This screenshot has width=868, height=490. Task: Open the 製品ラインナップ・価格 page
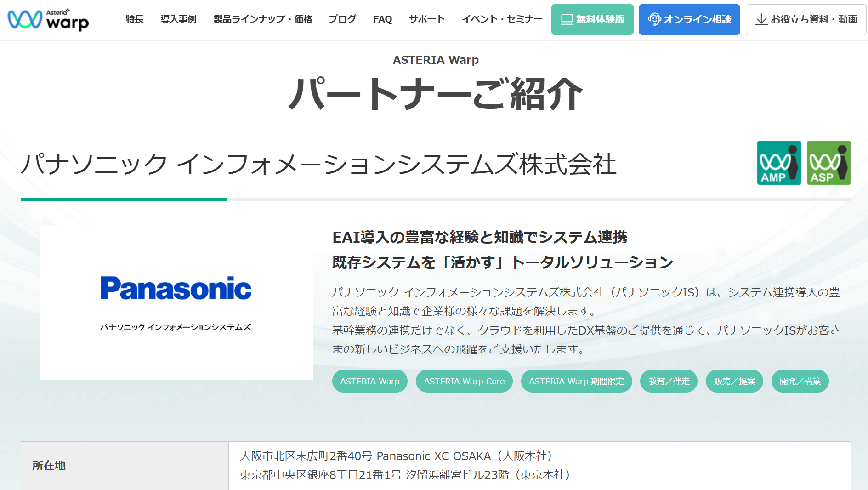coord(262,19)
